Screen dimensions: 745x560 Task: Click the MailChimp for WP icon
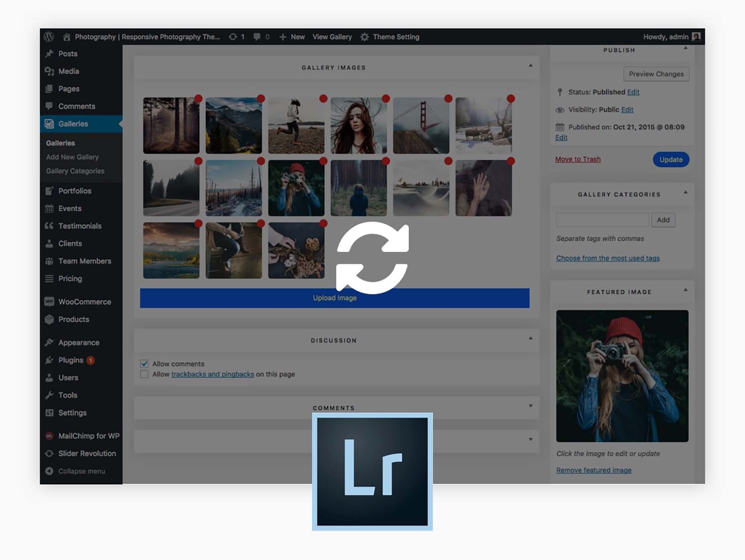tap(49, 436)
